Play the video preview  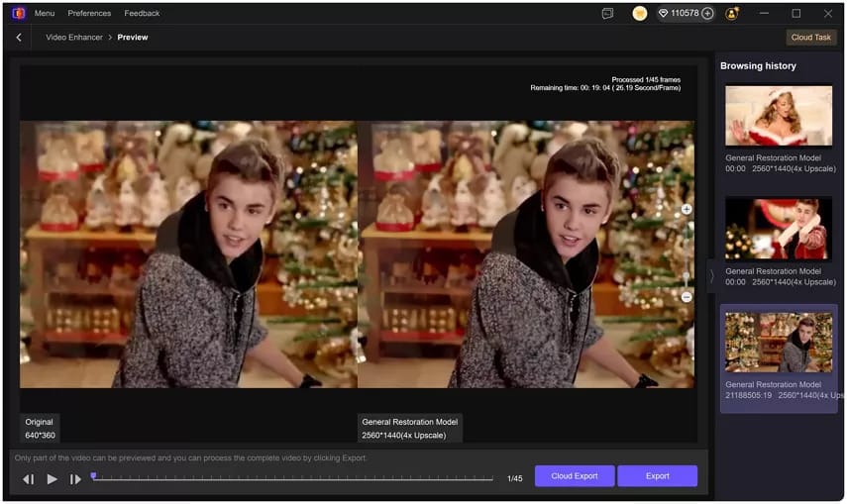pyautogui.click(x=52, y=478)
